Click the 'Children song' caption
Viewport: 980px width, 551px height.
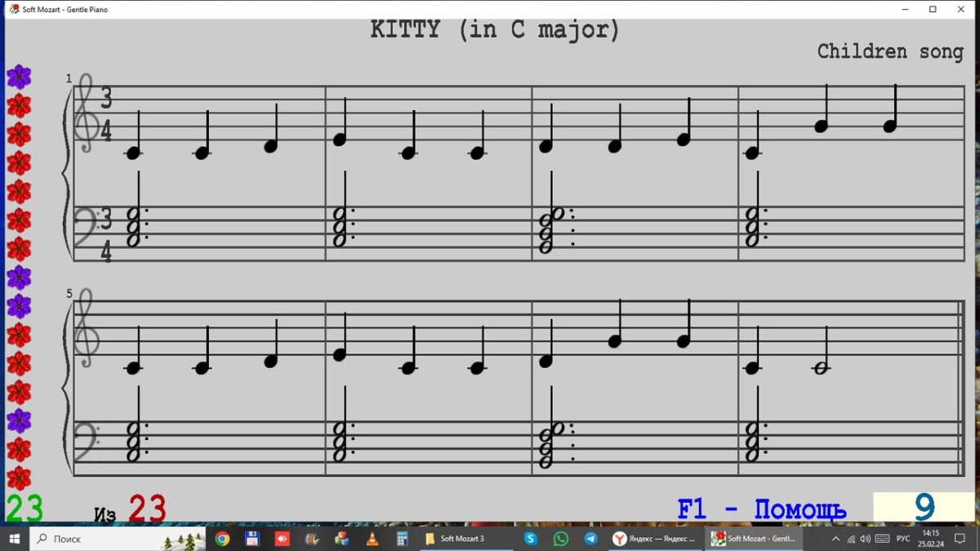(890, 51)
